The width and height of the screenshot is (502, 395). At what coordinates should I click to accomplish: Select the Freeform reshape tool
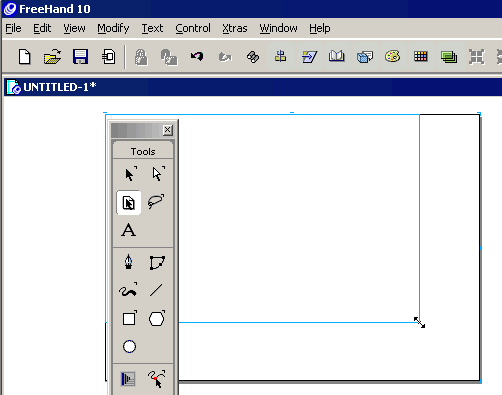pyautogui.click(x=157, y=379)
